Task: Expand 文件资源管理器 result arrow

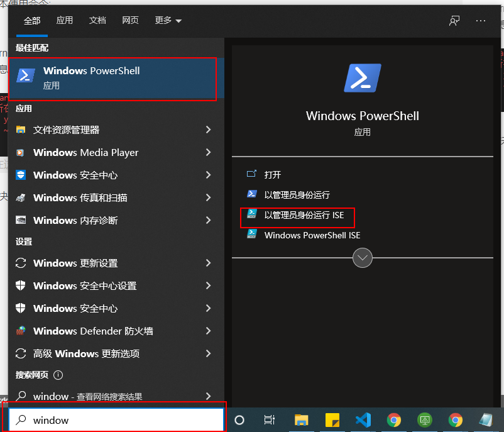Action: 208,130
